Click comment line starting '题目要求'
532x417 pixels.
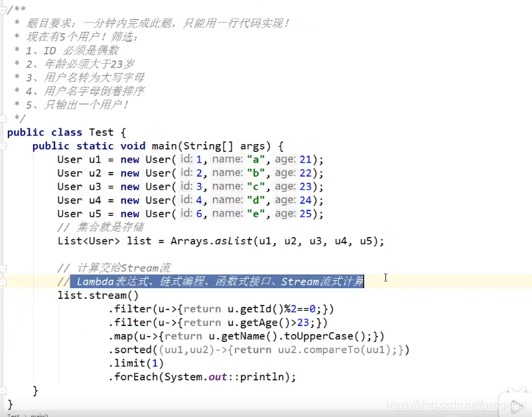tap(158, 23)
